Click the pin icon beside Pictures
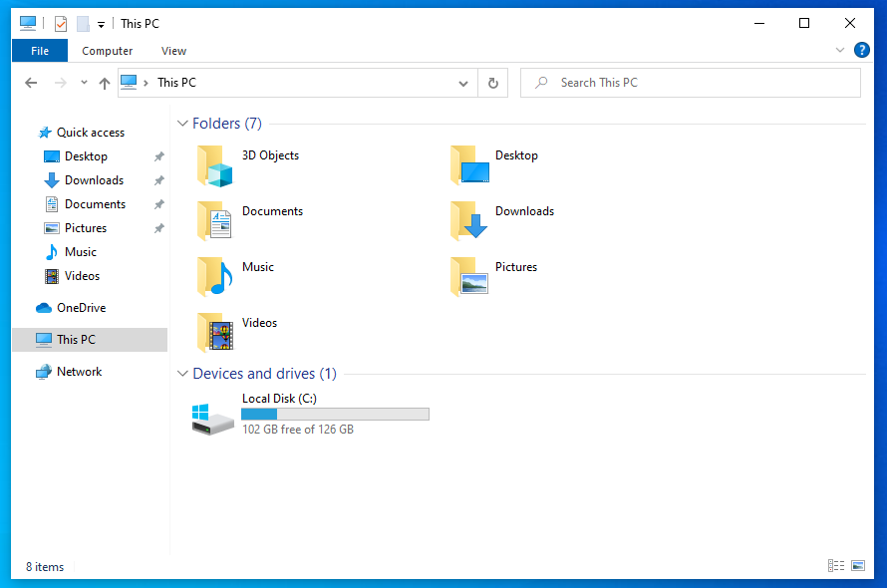Image resolution: width=887 pixels, height=588 pixels. pos(158,228)
